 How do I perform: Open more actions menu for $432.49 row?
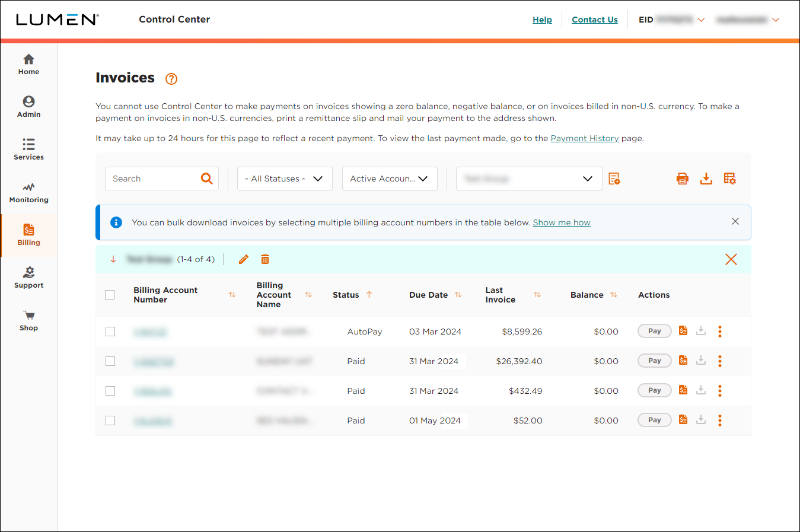720,391
